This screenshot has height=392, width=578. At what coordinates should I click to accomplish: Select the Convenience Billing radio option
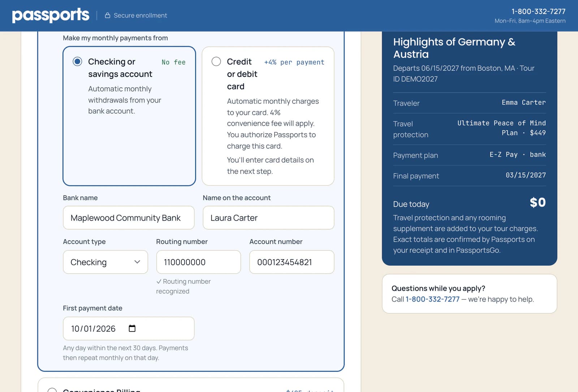pos(52,390)
